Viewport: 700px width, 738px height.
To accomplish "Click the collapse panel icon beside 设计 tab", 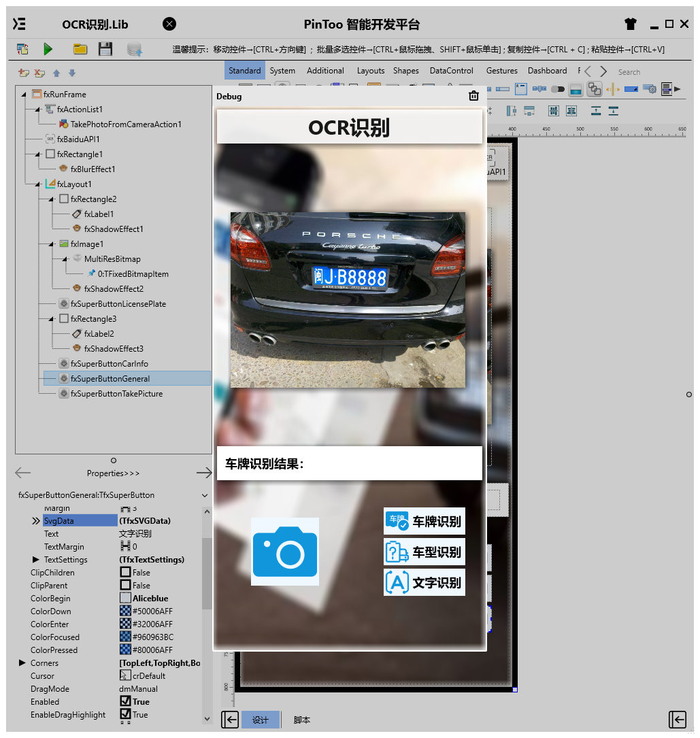I will pos(230,719).
